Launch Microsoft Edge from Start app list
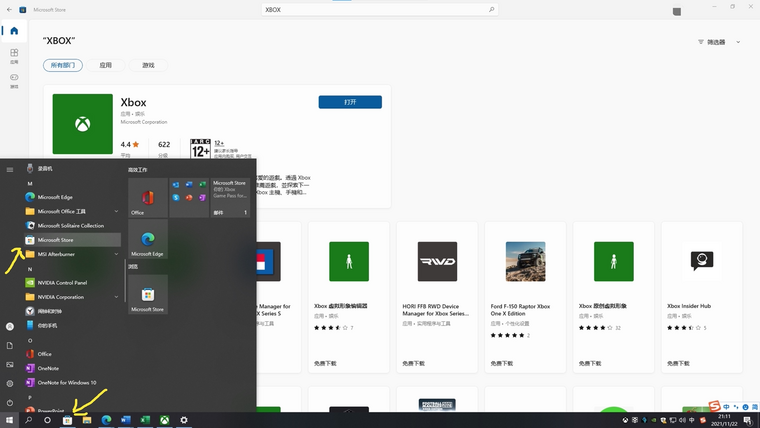This screenshot has height=428, width=760. click(x=72, y=197)
